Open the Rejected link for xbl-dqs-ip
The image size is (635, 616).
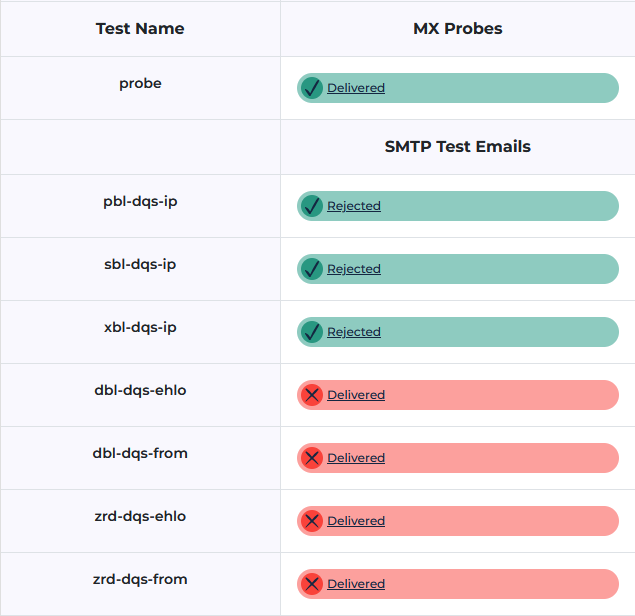(x=354, y=332)
